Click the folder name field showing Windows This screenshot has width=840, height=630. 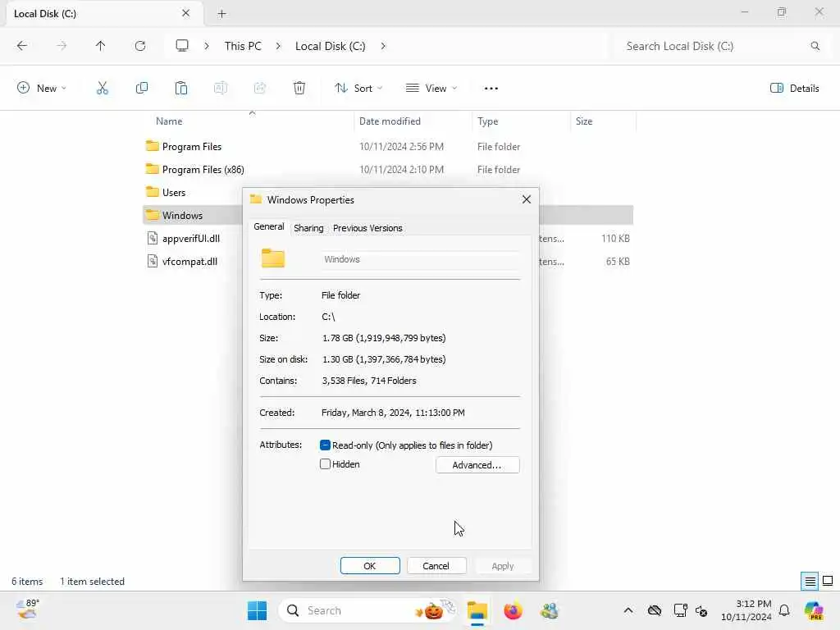(421, 259)
